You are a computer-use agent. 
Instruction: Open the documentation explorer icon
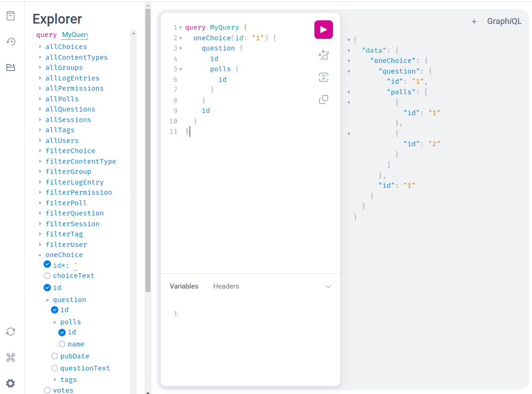pos(11,16)
